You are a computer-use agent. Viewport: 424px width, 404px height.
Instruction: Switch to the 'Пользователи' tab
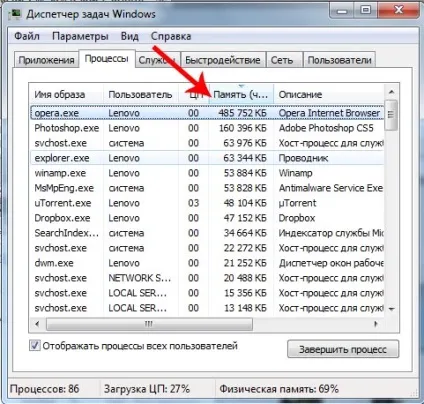click(339, 60)
